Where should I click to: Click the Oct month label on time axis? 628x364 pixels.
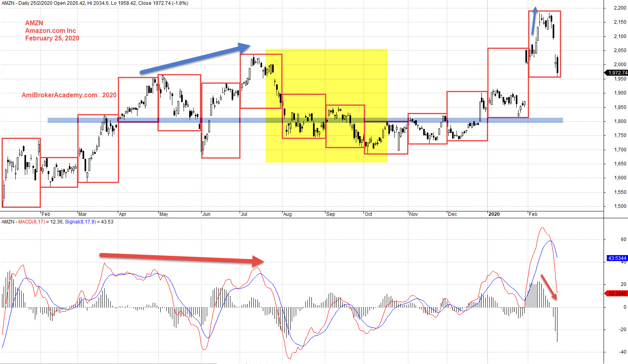(x=368, y=214)
